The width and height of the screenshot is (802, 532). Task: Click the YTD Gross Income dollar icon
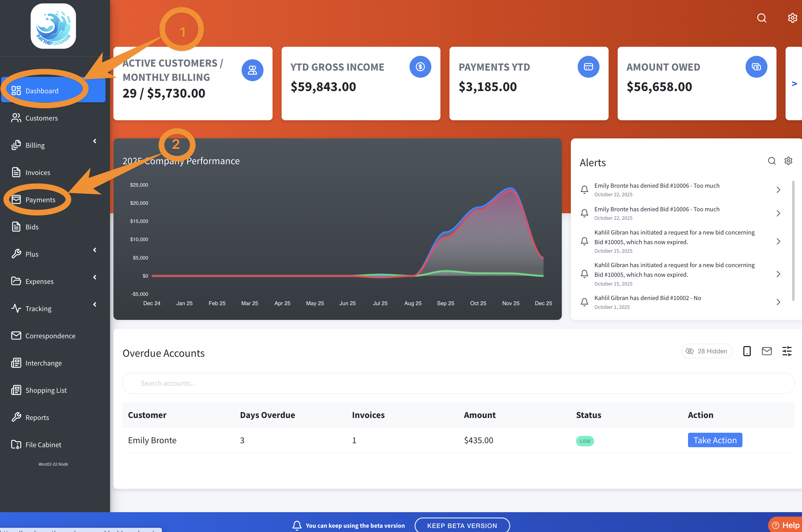[x=420, y=67]
